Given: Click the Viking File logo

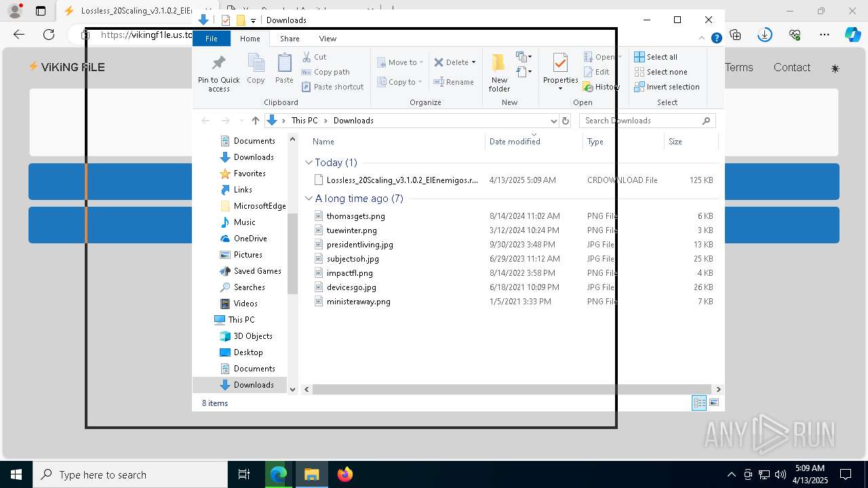Looking at the screenshot, I should 66,67.
